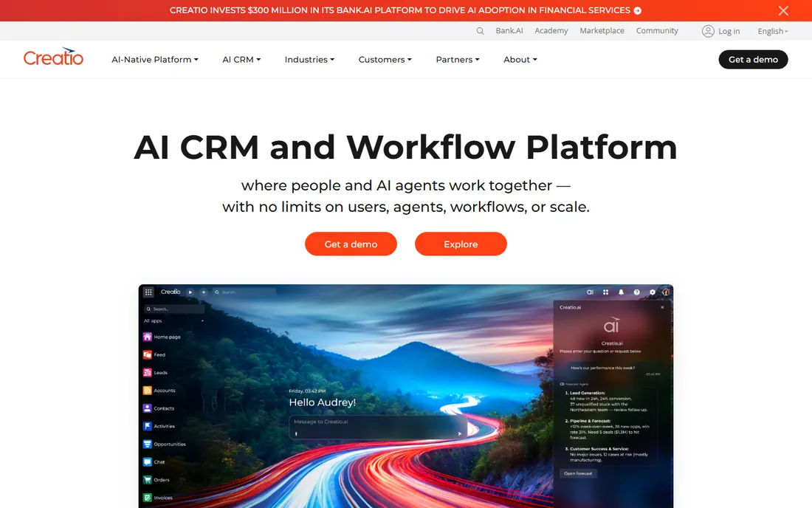Click the send arrow in the message box
The height and width of the screenshot is (508, 812).
pos(459,434)
